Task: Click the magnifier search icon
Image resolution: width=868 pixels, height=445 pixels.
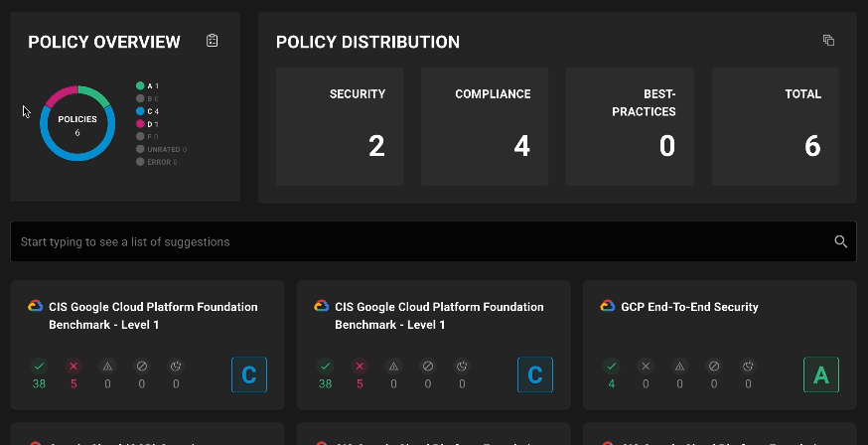Action: tap(841, 241)
